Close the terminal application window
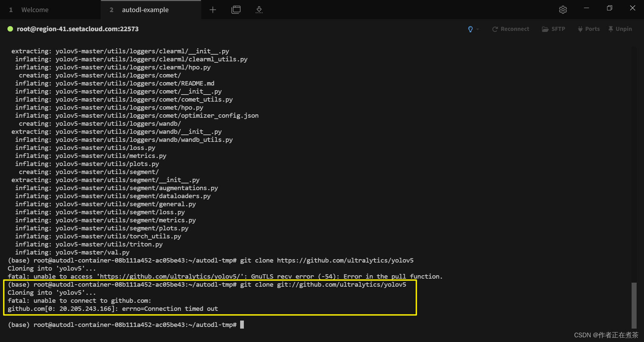 (633, 8)
